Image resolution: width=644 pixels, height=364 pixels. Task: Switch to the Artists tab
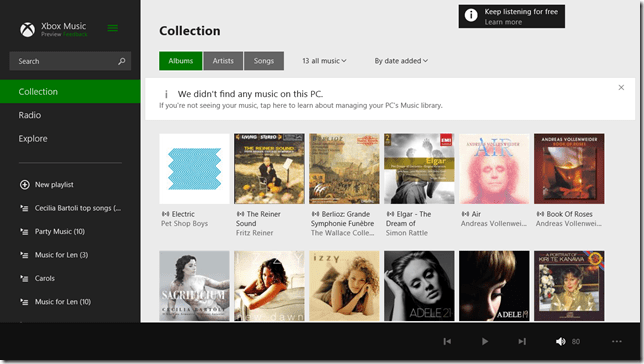tap(223, 61)
